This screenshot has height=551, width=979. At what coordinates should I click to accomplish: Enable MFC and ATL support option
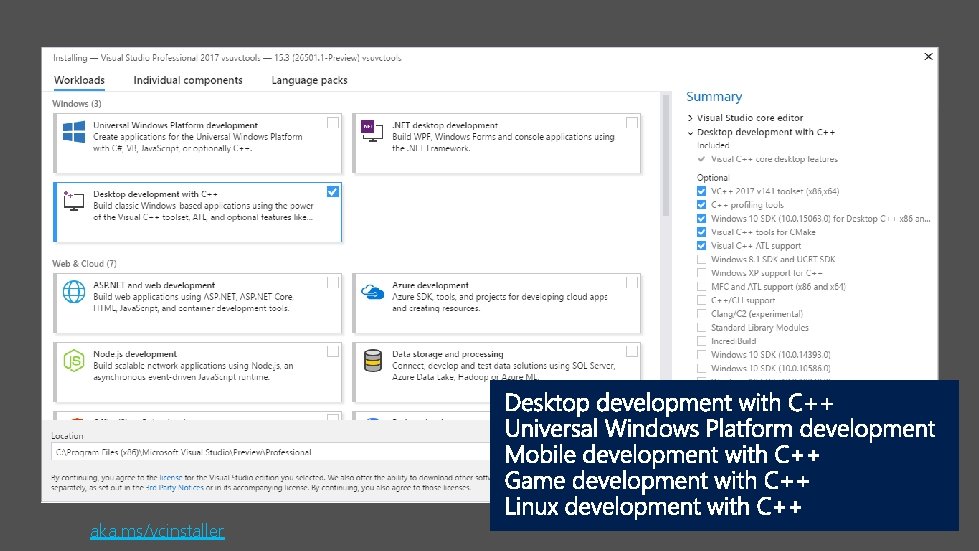(x=701, y=286)
